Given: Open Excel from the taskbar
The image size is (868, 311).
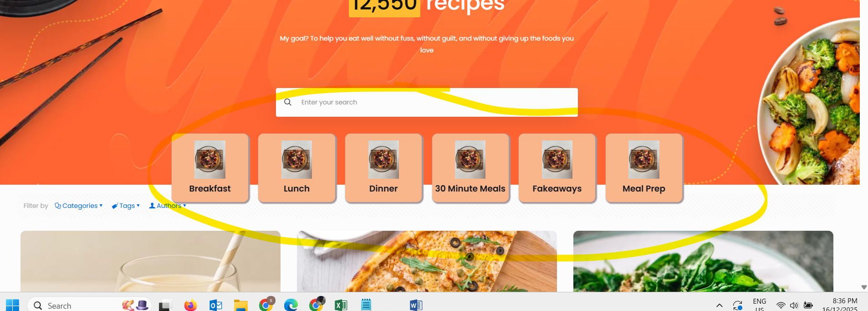Looking at the screenshot, I should coord(341,305).
